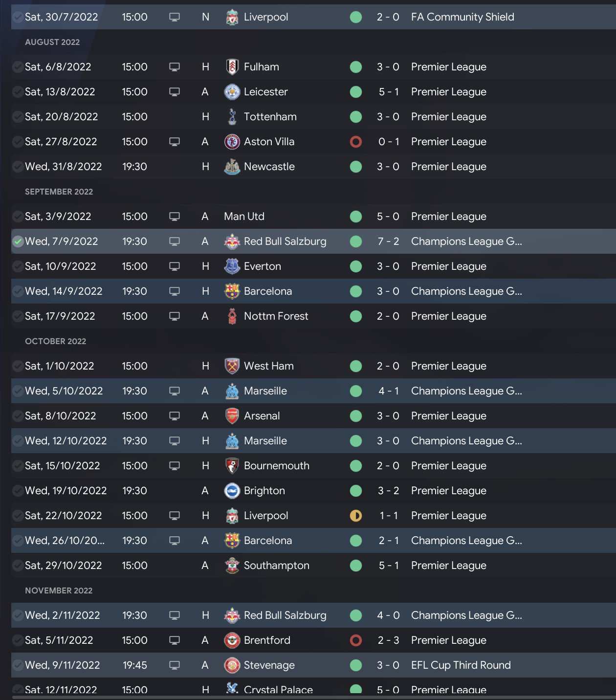Click the Arsenal club crest icon

232,416
